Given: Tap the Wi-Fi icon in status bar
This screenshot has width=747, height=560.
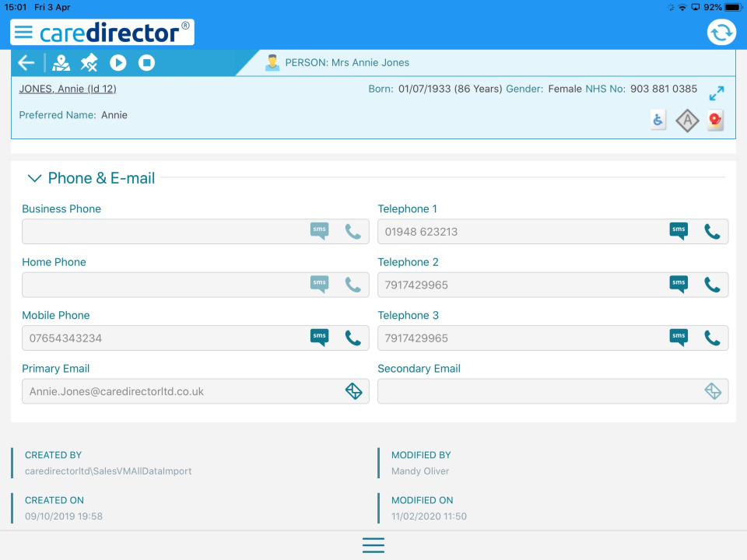Looking at the screenshot, I should (682, 7).
